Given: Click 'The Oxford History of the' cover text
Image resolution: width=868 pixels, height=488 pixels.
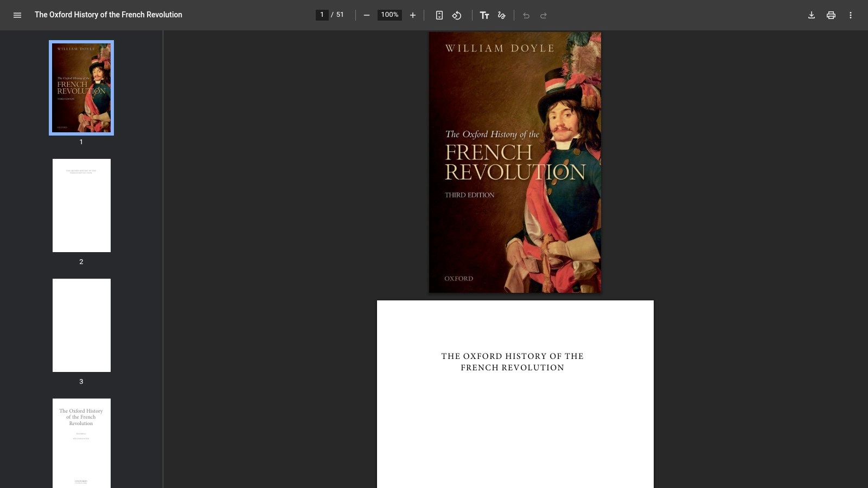Looking at the screenshot, I should [x=492, y=134].
